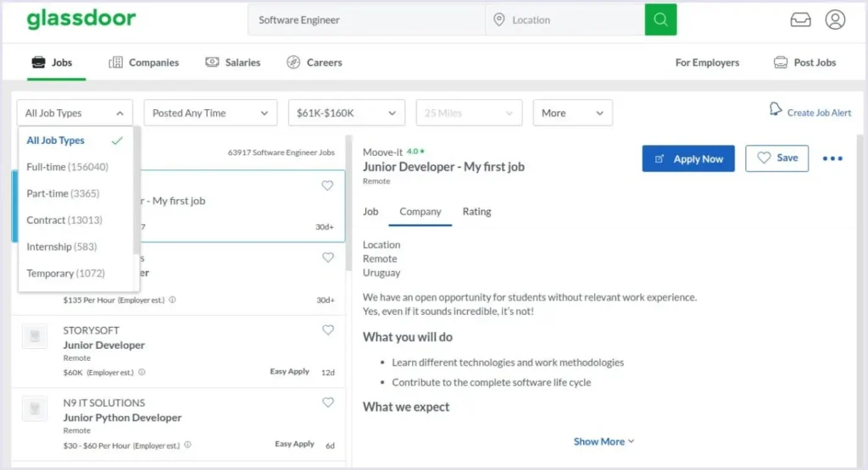868x470 pixels.
Task: Click the glassdoor logo
Action: [x=81, y=19]
